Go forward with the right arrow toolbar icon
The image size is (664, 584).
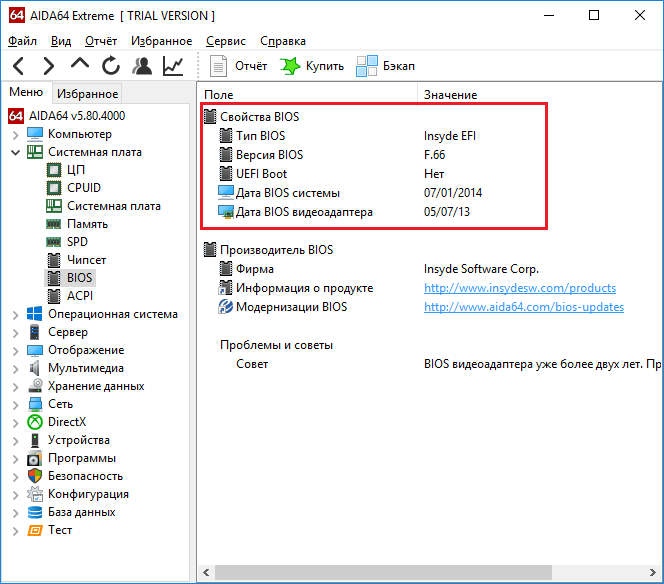point(49,66)
